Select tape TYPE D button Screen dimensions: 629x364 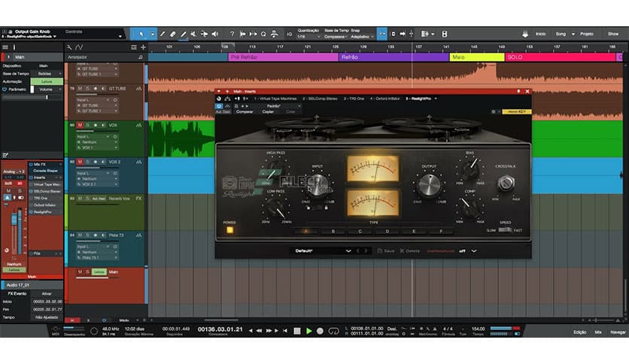(387, 232)
